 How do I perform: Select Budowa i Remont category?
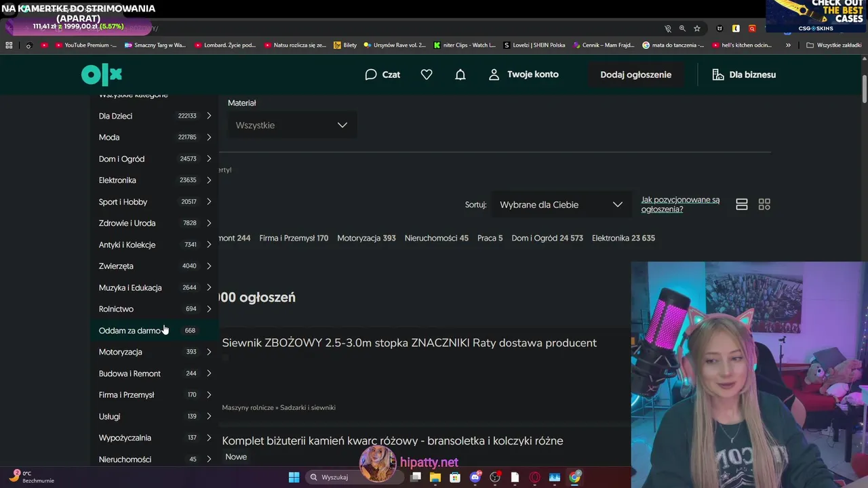pos(155,373)
